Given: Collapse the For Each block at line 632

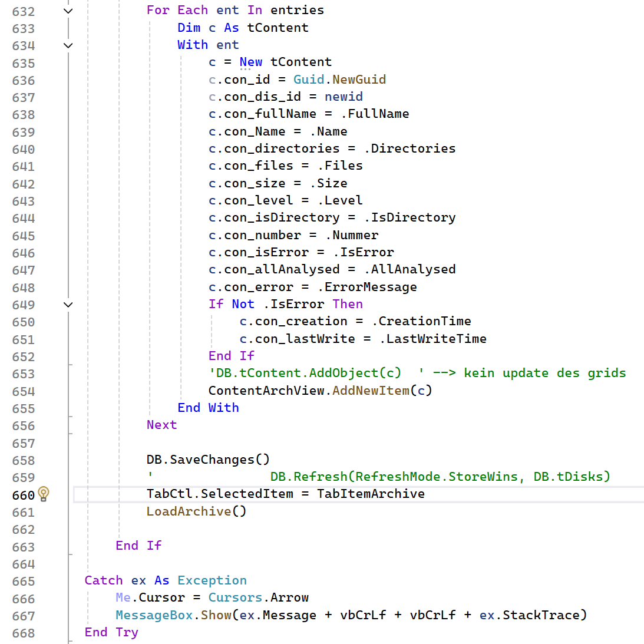Looking at the screenshot, I should pyautogui.click(x=68, y=11).
